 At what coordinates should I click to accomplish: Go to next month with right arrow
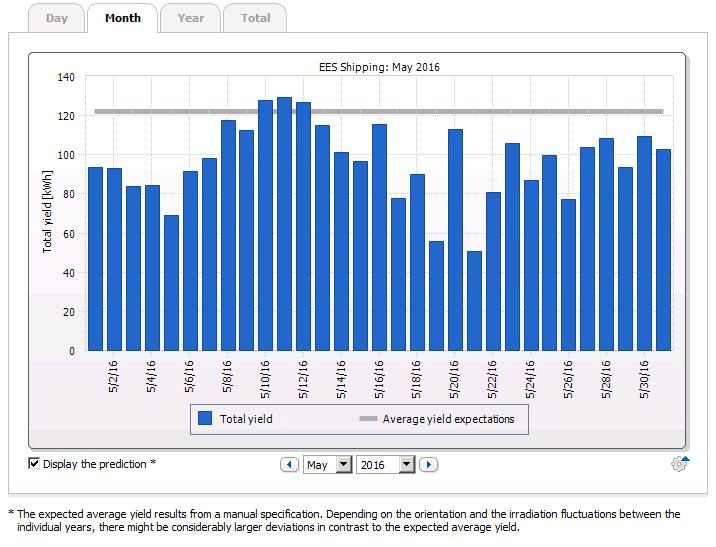428,465
